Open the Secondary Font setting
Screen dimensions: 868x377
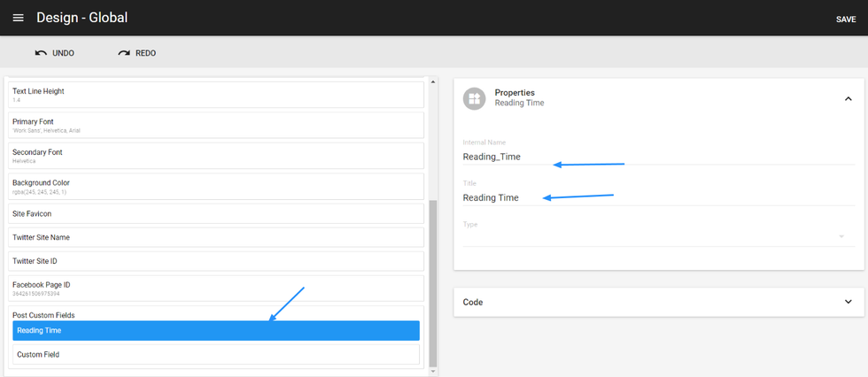tap(215, 156)
